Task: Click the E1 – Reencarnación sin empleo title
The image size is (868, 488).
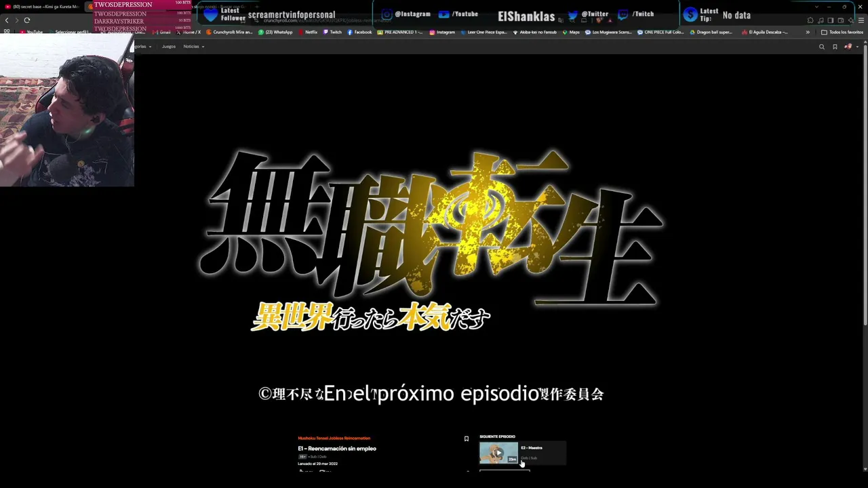Action: (x=337, y=449)
